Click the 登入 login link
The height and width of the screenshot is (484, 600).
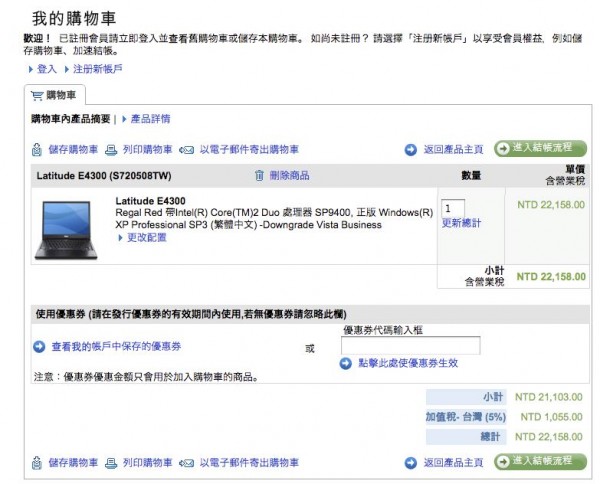click(x=46, y=69)
